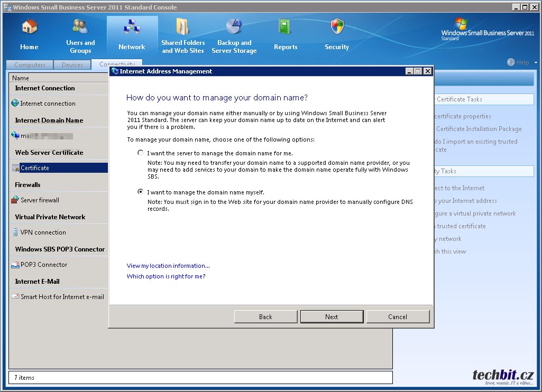Open Which option is right link
Image resolution: width=542 pixels, height=392 pixels.
coord(166,276)
